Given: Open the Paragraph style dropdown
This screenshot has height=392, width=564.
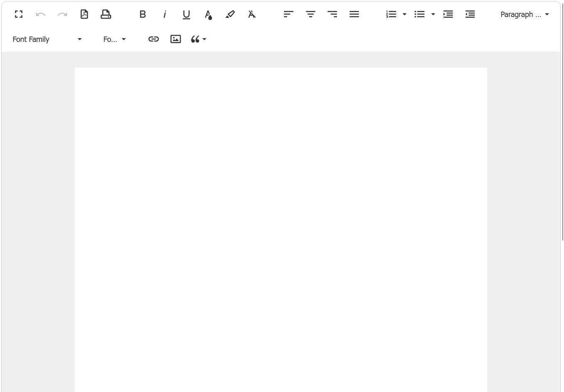Looking at the screenshot, I should [524, 14].
